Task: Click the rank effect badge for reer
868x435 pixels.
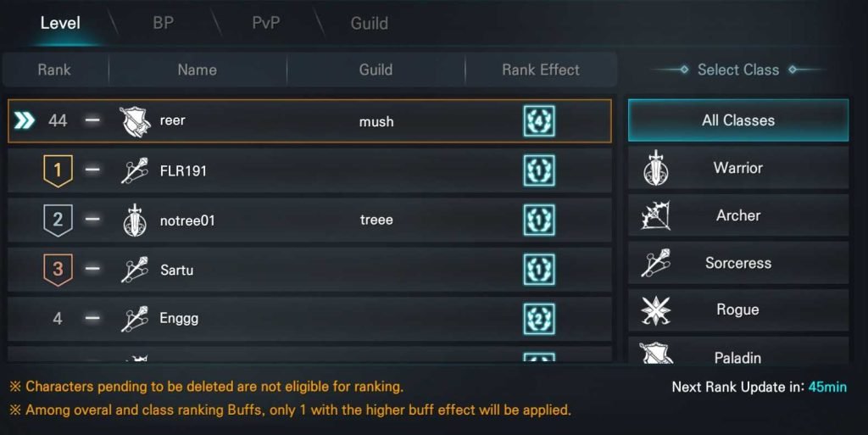Action: point(539,121)
